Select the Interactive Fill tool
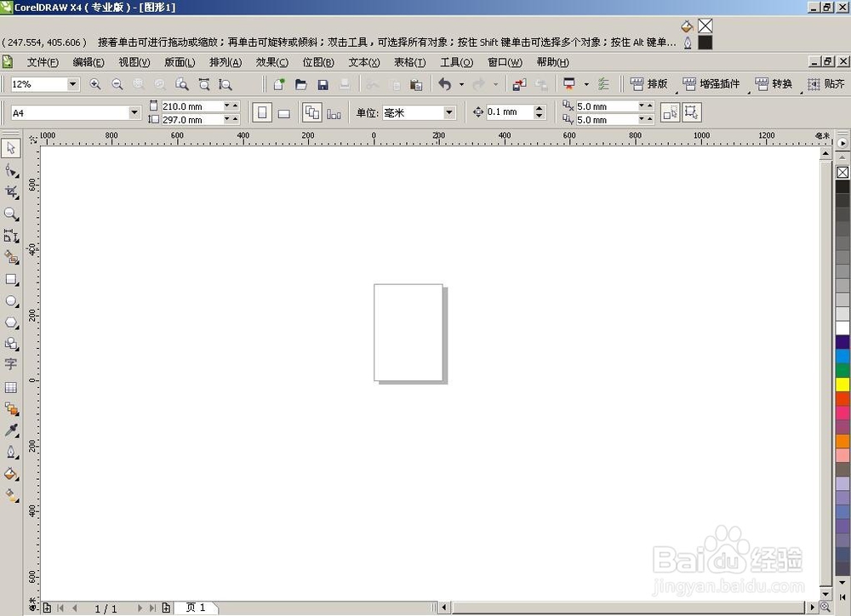This screenshot has width=851, height=616. [11, 495]
